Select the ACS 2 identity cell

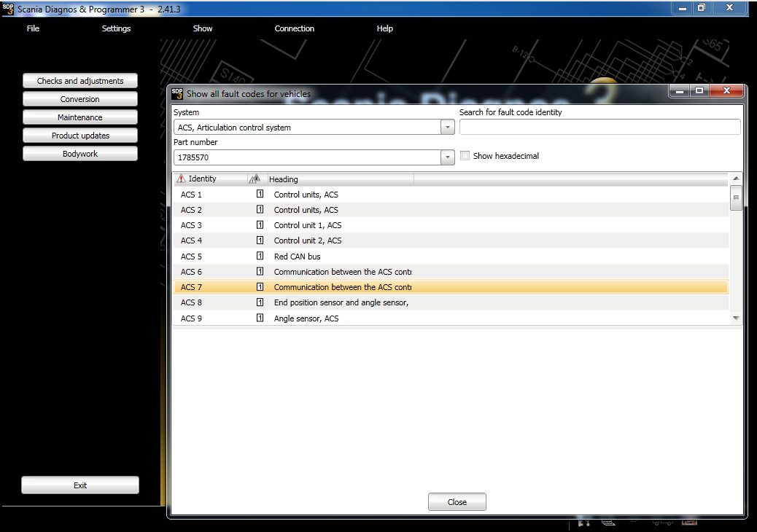(x=191, y=210)
